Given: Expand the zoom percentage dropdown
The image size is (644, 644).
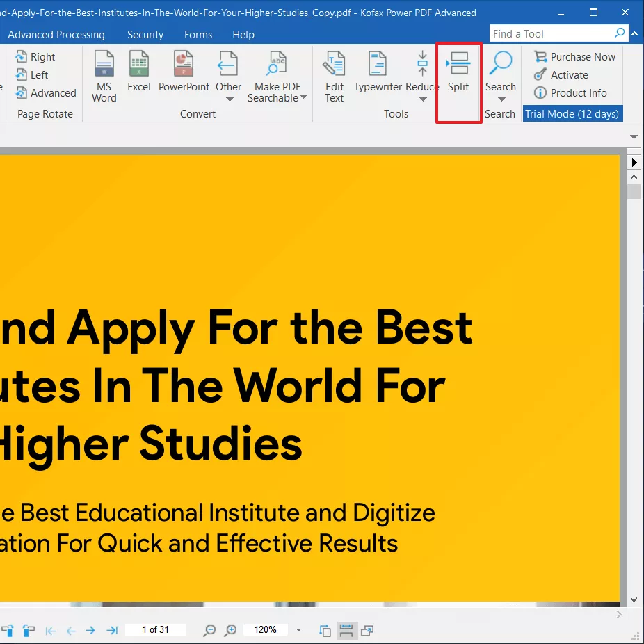Looking at the screenshot, I should [299, 630].
